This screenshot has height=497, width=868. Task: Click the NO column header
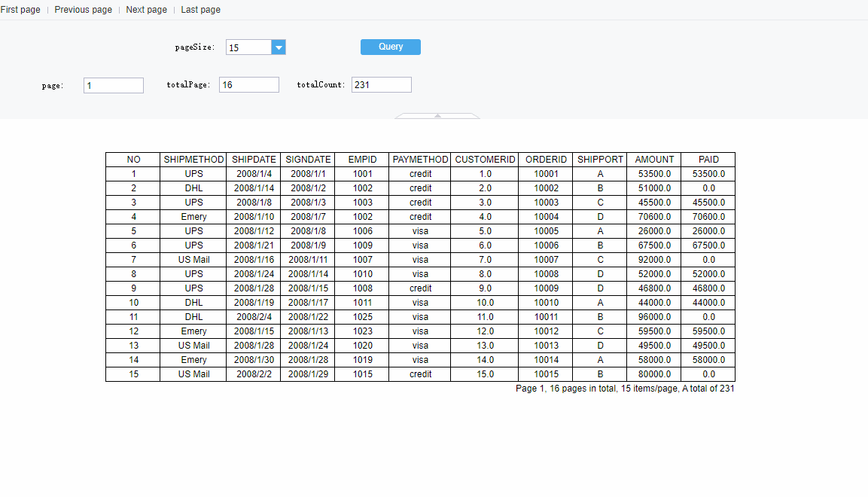133,159
